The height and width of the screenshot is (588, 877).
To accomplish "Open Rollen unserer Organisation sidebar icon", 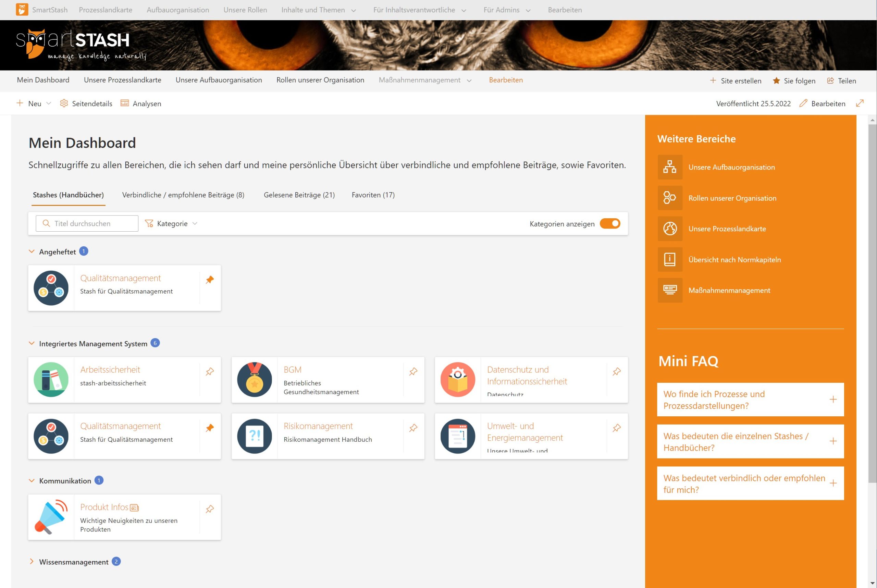I will [670, 198].
